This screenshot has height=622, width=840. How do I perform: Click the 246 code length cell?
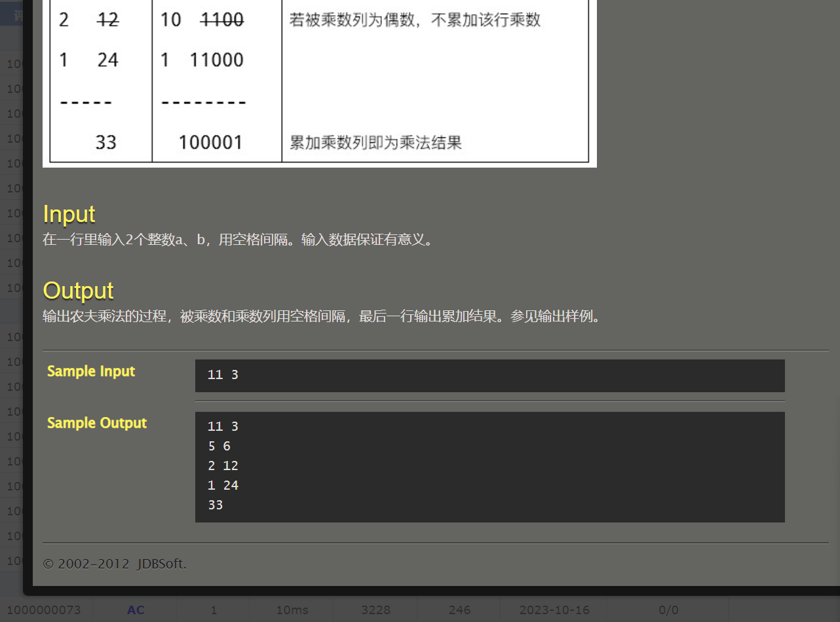(459, 610)
